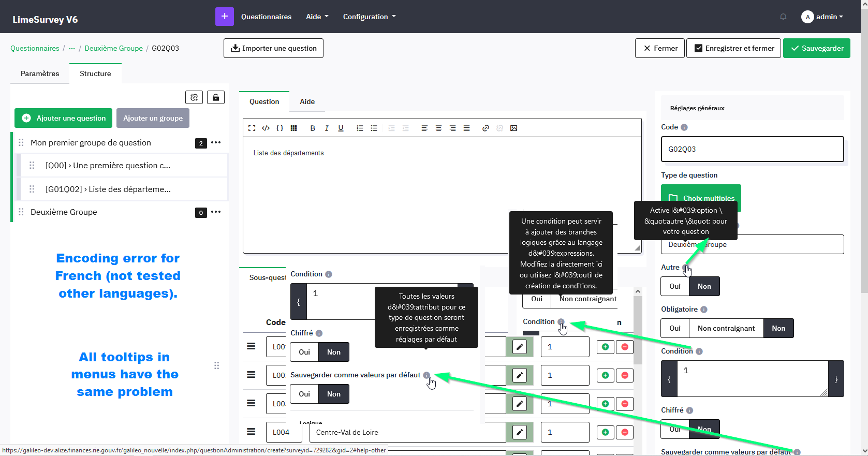Toggle bold formatting in editor toolbar
The height and width of the screenshot is (456, 868).
pyautogui.click(x=313, y=128)
